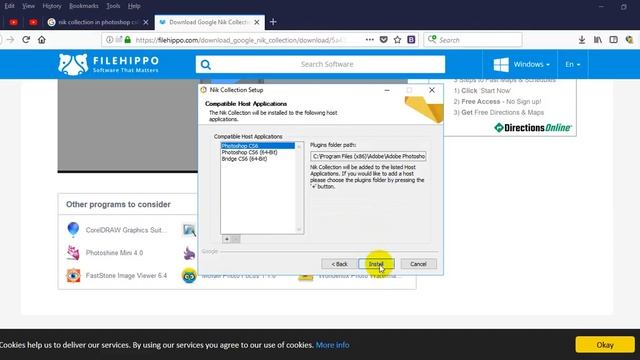Toggle the sidebar icon
This screenshot has height=360, width=640.
coord(613,40)
